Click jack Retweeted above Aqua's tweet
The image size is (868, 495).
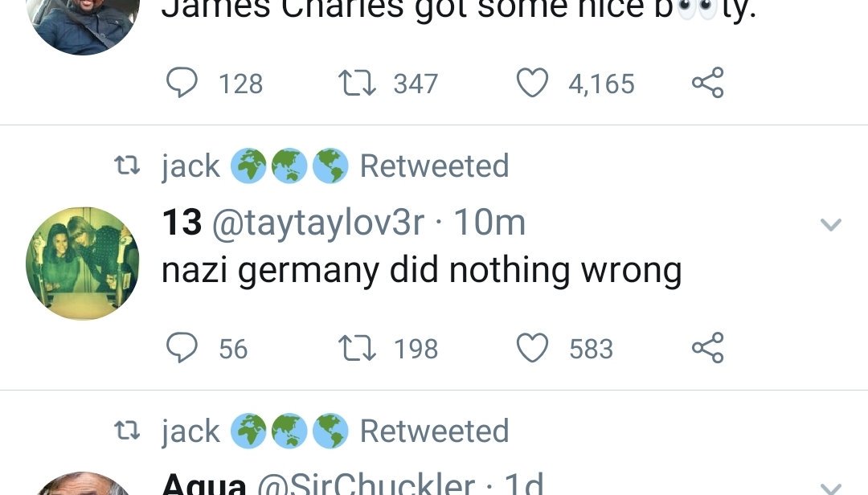point(334,432)
